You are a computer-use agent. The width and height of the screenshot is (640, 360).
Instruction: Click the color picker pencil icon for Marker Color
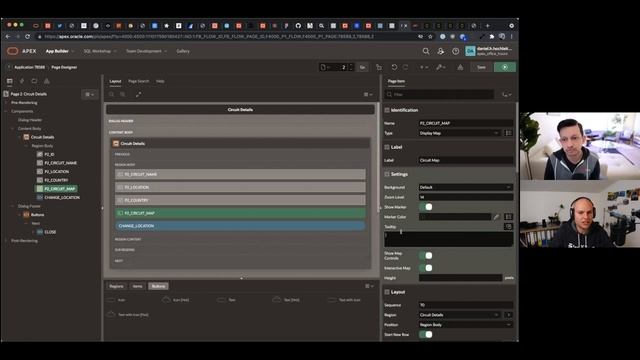coord(496,217)
